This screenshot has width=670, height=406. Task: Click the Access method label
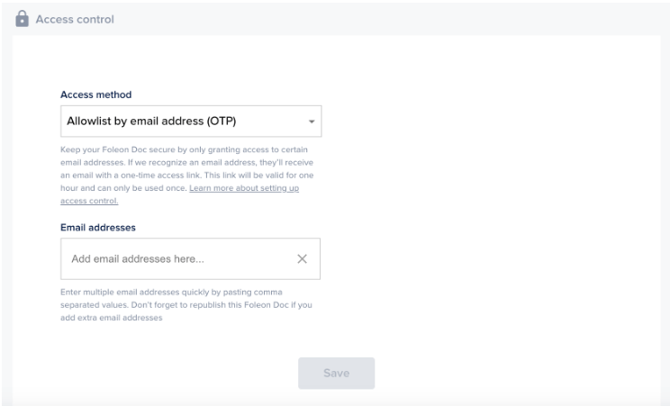[96, 95]
